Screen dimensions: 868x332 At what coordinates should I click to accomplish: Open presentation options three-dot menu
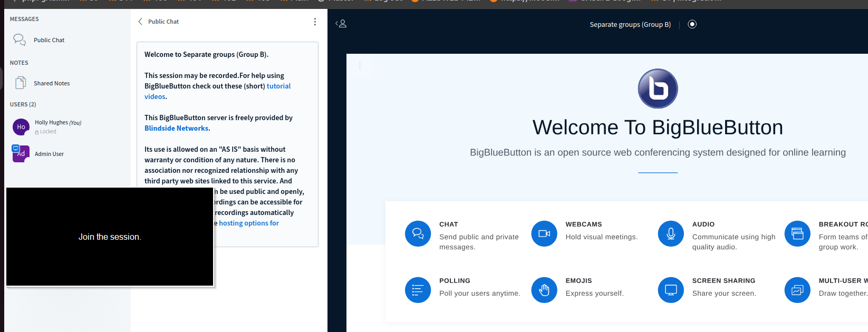pyautogui.click(x=360, y=65)
